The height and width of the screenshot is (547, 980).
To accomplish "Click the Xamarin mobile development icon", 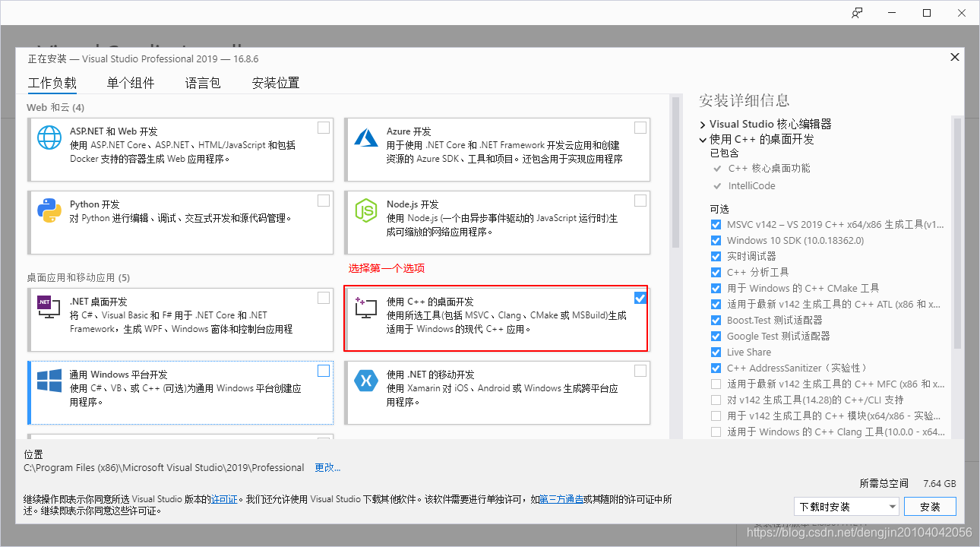I will click(366, 381).
